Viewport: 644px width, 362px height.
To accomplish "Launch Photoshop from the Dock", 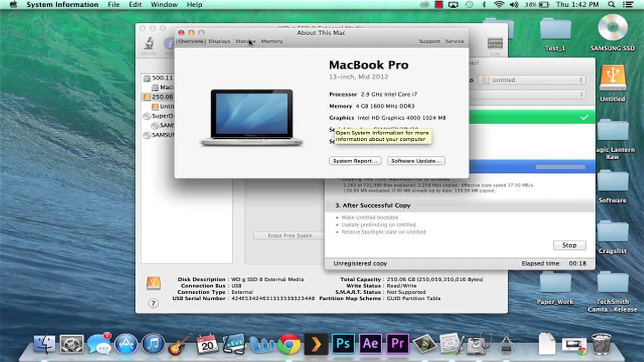I will pos(343,344).
